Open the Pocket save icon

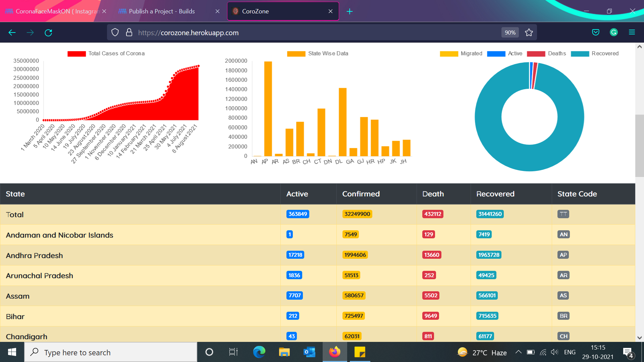(596, 33)
